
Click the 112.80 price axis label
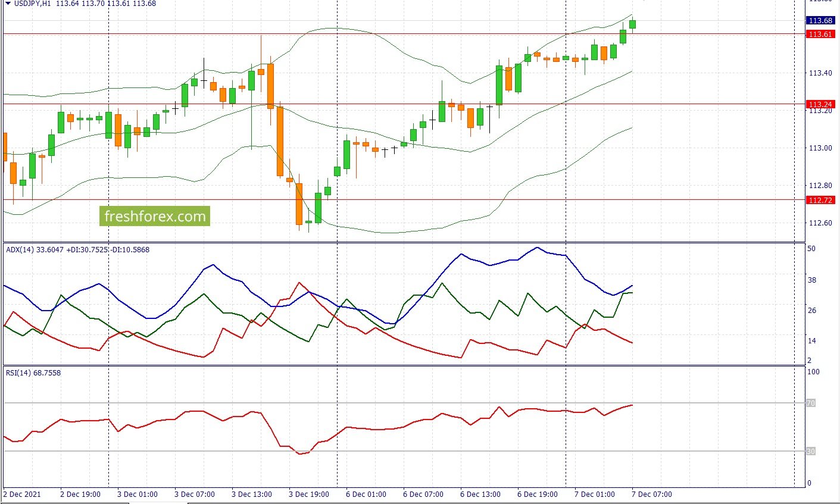(820, 186)
